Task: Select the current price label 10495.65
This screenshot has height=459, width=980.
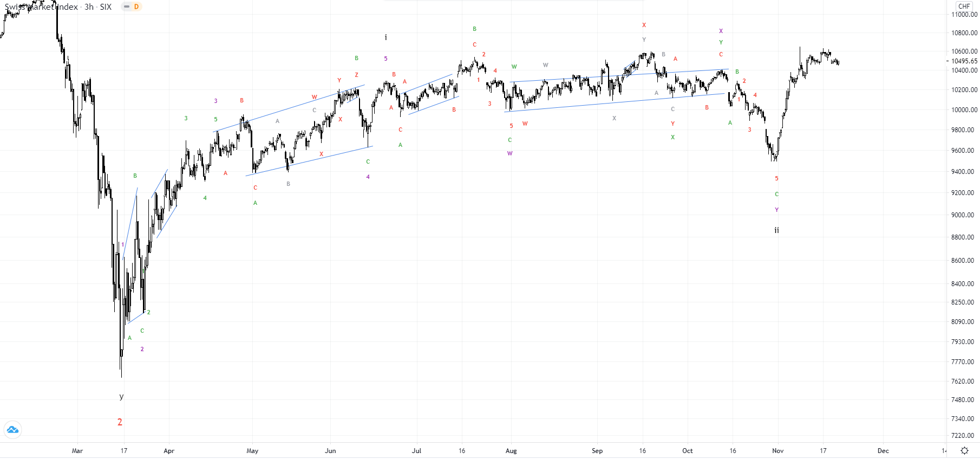Action: pyautogui.click(x=964, y=61)
